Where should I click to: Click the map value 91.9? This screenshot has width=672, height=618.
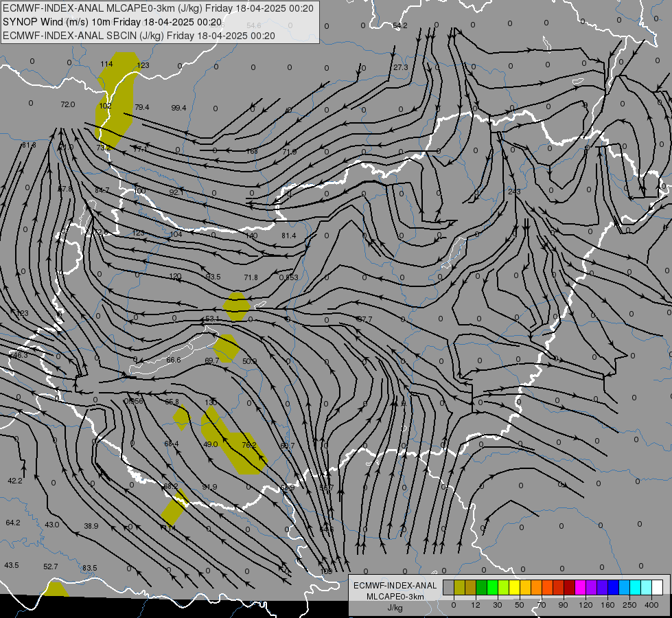tap(209, 487)
